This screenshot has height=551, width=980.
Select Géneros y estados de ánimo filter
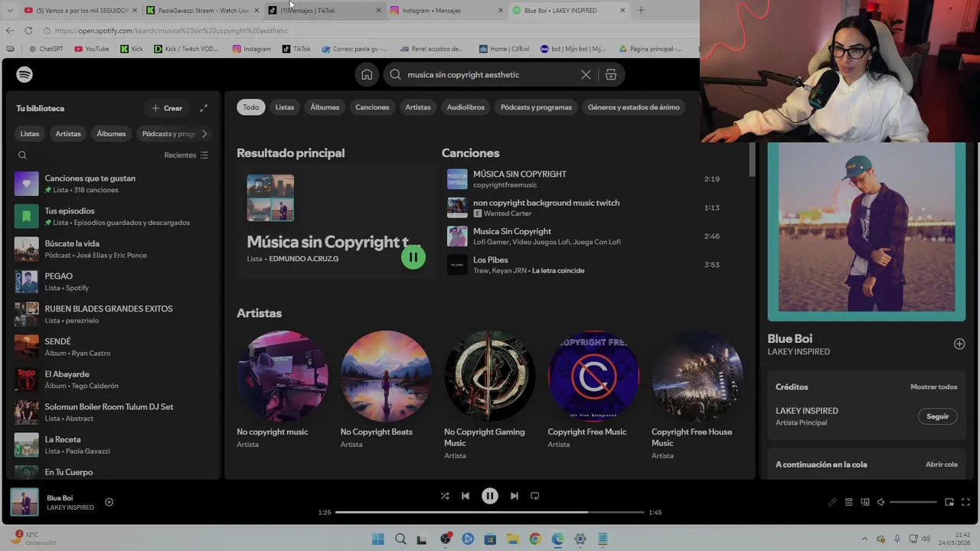(634, 107)
